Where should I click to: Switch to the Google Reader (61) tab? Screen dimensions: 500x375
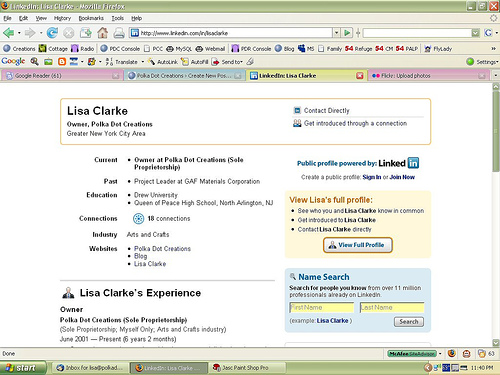pyautogui.click(x=62, y=76)
